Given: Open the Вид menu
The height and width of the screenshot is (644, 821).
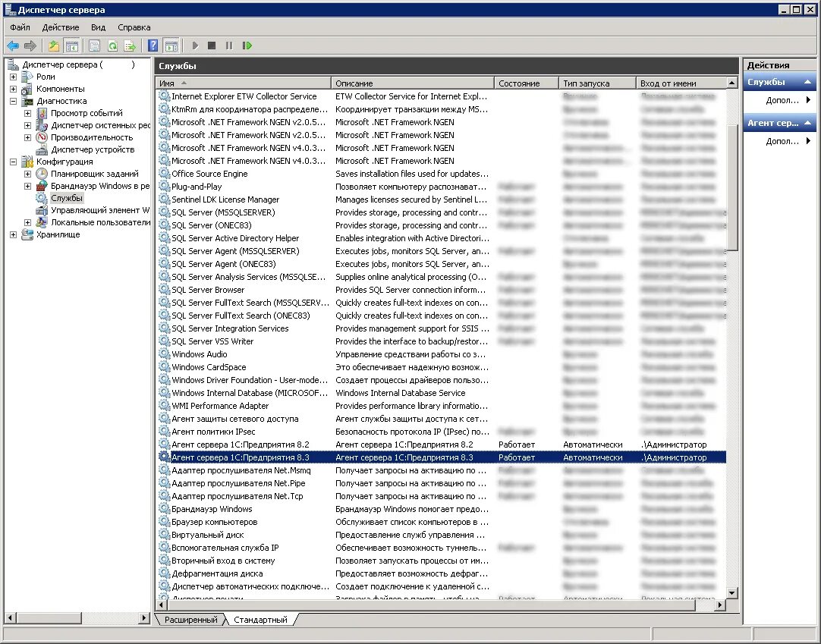Looking at the screenshot, I should 98,27.
